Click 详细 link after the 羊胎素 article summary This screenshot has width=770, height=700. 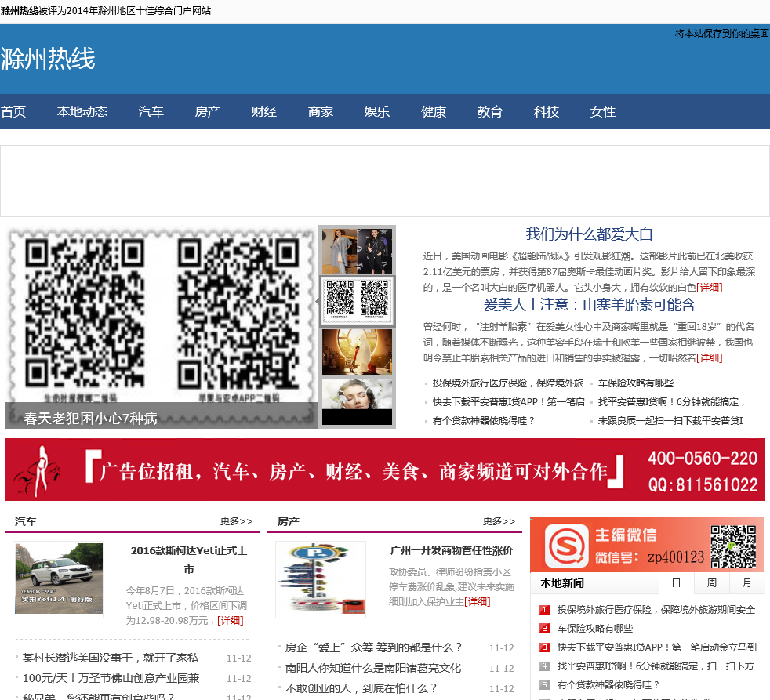coord(709,358)
